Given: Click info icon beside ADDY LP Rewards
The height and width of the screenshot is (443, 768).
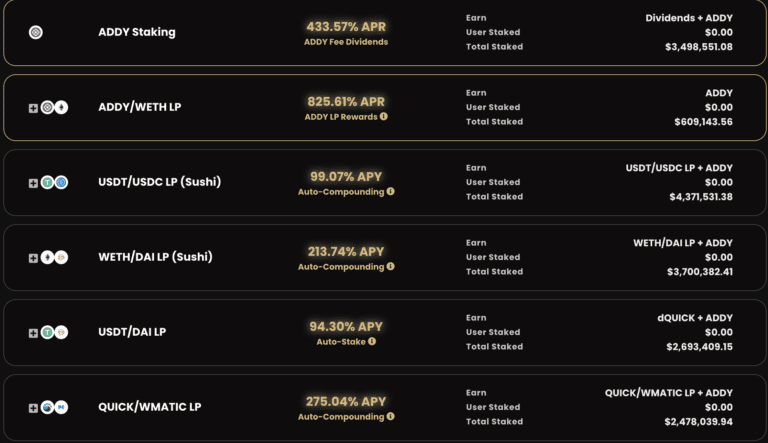Looking at the screenshot, I should tap(384, 116).
